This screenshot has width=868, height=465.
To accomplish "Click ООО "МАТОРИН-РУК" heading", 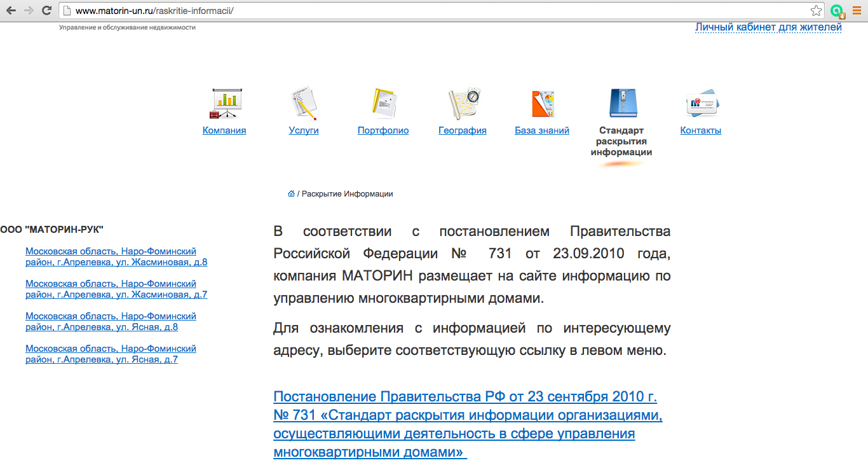I will [51, 229].
